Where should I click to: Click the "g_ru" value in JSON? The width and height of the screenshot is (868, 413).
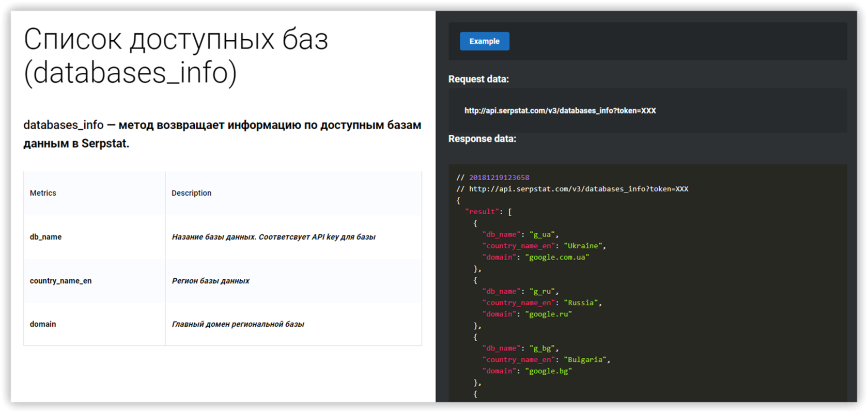(542, 291)
